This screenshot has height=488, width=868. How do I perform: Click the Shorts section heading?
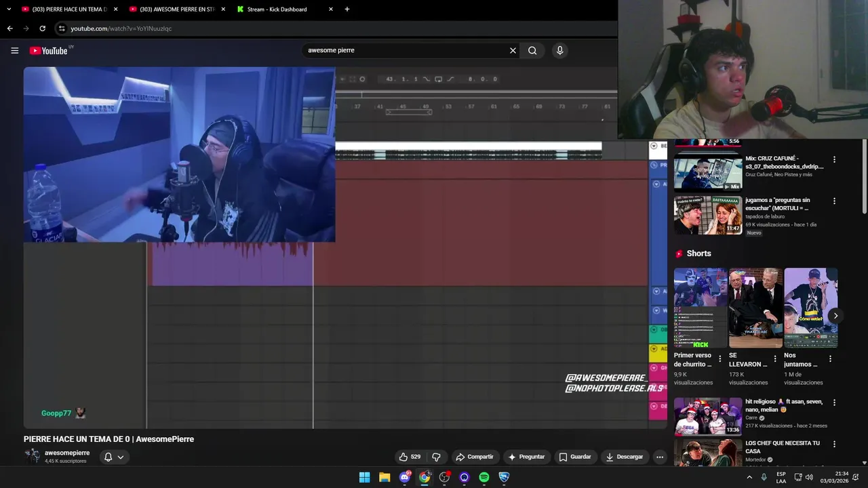point(698,253)
